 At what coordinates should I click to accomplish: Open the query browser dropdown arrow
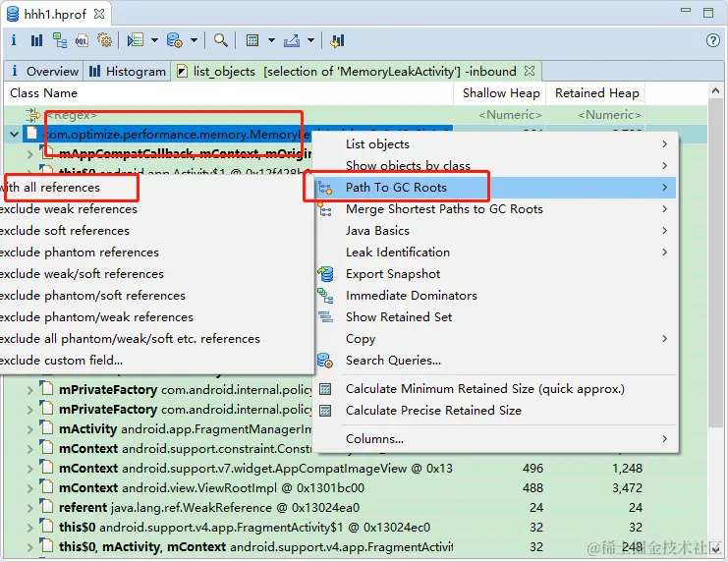pyautogui.click(x=195, y=40)
